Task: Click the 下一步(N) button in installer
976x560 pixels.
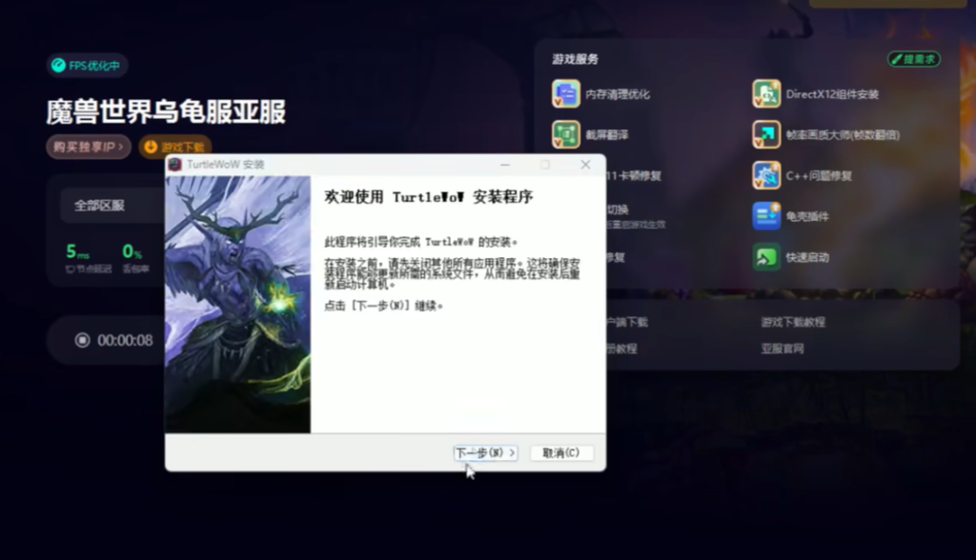Action: click(485, 453)
